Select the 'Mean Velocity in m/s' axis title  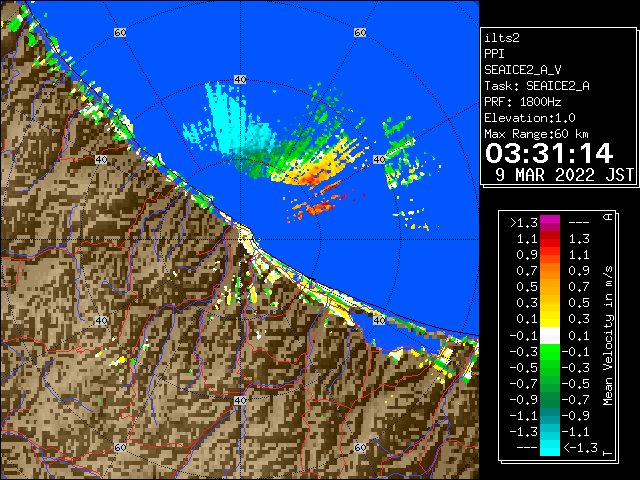click(x=608, y=335)
